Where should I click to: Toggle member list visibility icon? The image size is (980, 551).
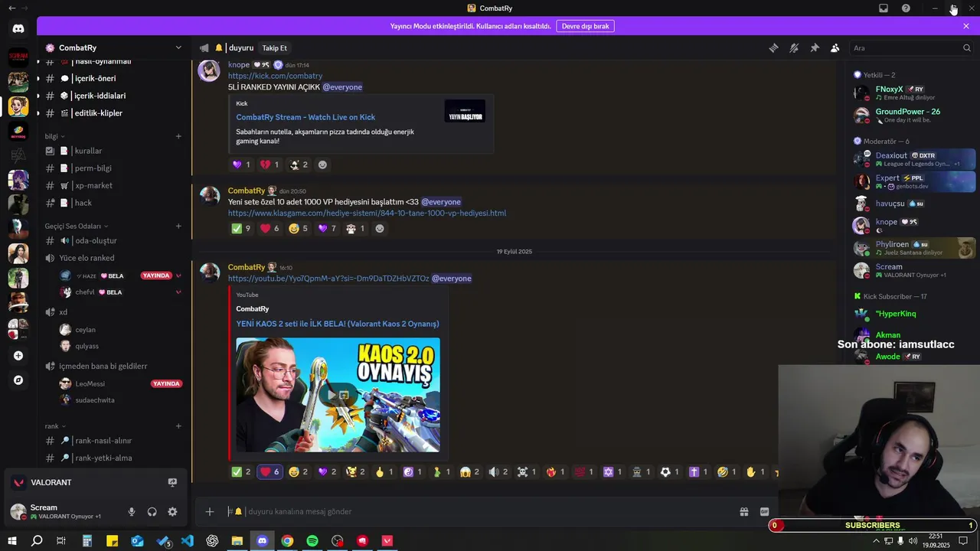click(835, 47)
